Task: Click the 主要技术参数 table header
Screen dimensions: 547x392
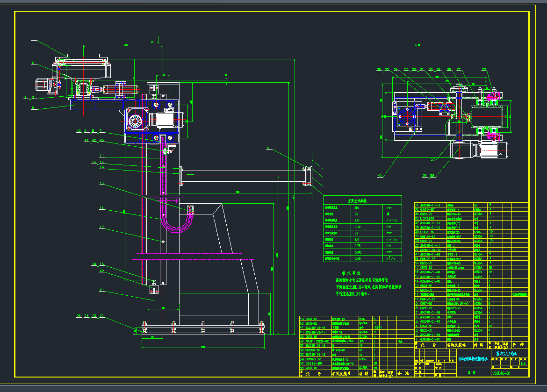Action: [x=357, y=201]
